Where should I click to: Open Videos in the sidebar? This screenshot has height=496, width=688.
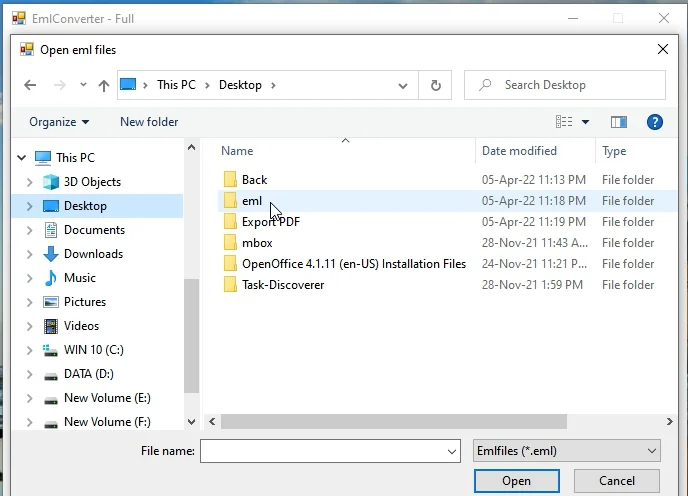pyautogui.click(x=81, y=326)
